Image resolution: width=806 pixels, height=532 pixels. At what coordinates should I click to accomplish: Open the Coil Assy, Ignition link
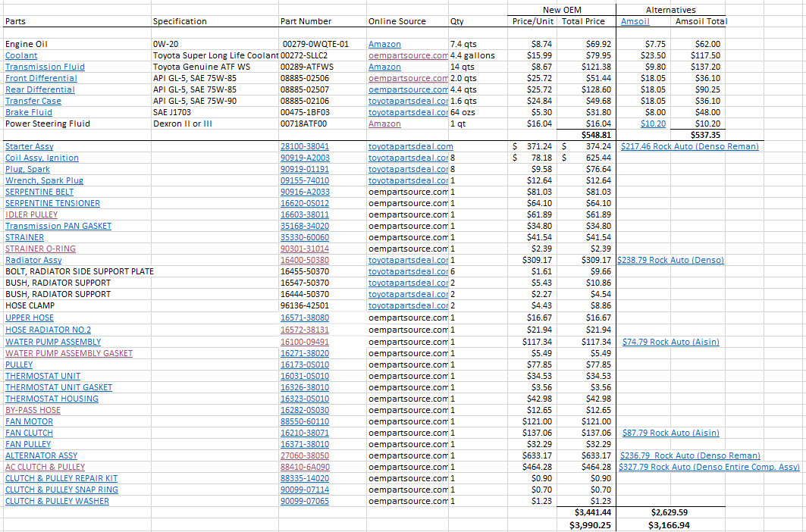[42, 158]
